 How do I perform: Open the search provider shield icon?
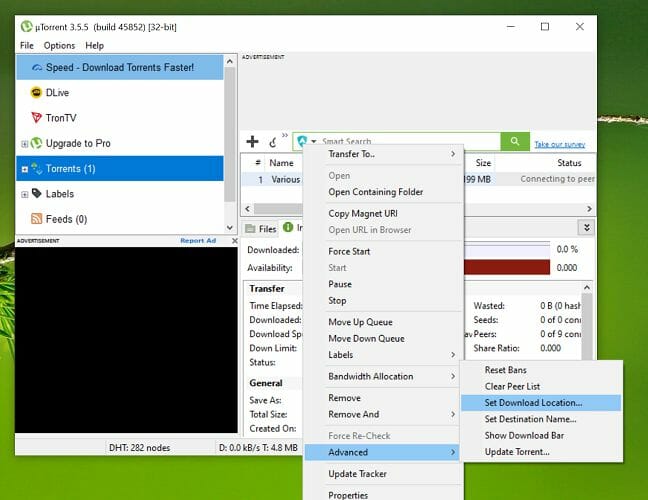pyautogui.click(x=302, y=141)
